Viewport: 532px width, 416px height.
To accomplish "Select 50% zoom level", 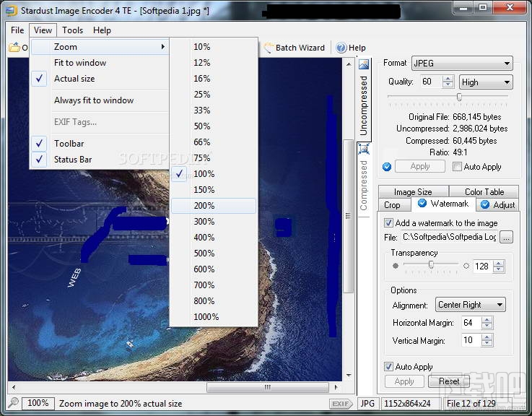I will click(x=214, y=126).
